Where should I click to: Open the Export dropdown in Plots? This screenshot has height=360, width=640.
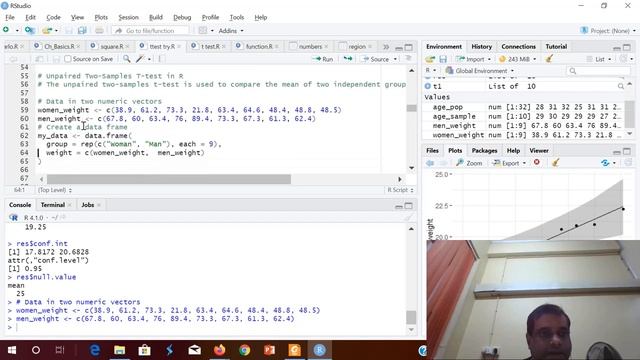pyautogui.click(x=509, y=163)
